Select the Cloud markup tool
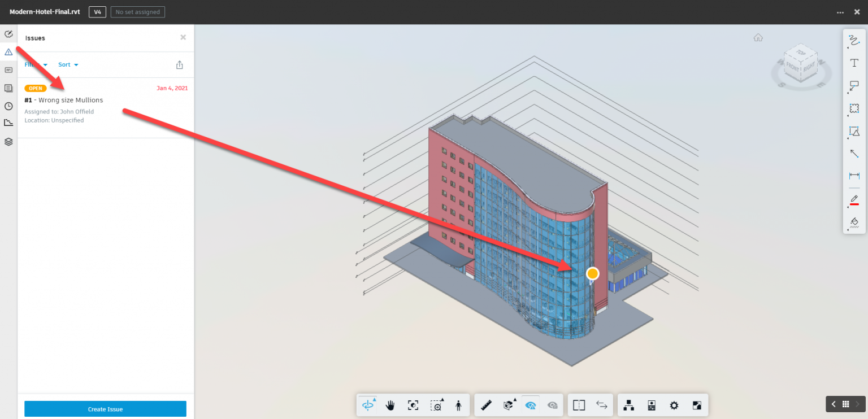 click(854, 108)
